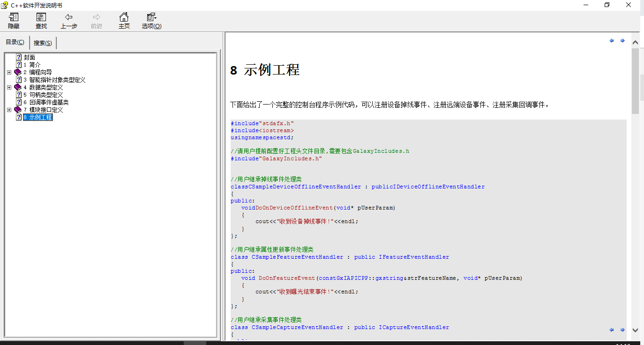
Task: Click the usingnamespacestd; code line
Action: (262, 137)
